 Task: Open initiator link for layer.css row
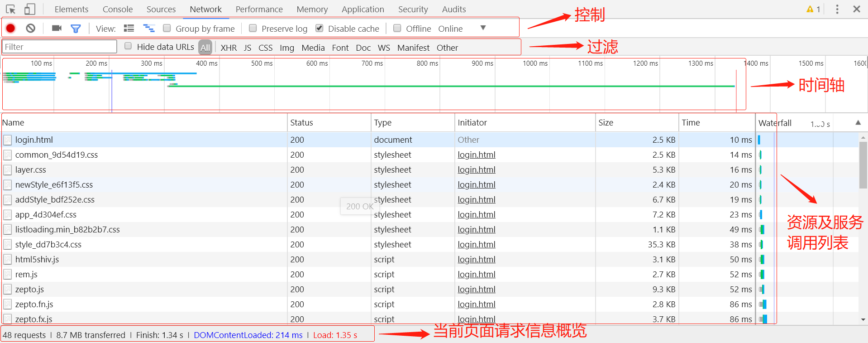pyautogui.click(x=477, y=170)
